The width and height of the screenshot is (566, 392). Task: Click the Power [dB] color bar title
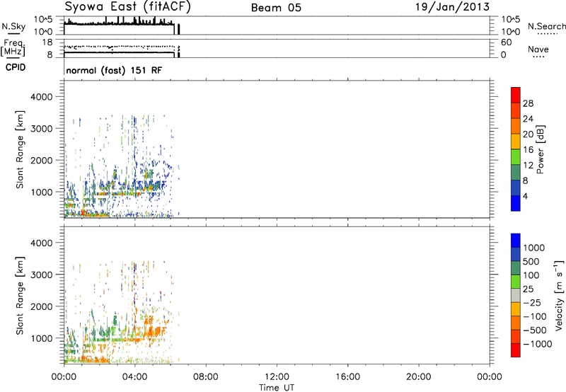pos(540,149)
